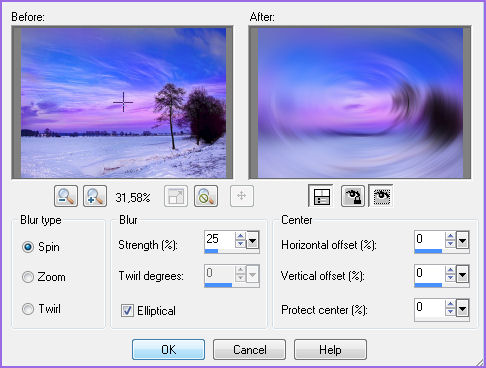Screen dimensions: 486x368
Task: Click the grayed-out navigate preview icon
Action: coord(242,196)
